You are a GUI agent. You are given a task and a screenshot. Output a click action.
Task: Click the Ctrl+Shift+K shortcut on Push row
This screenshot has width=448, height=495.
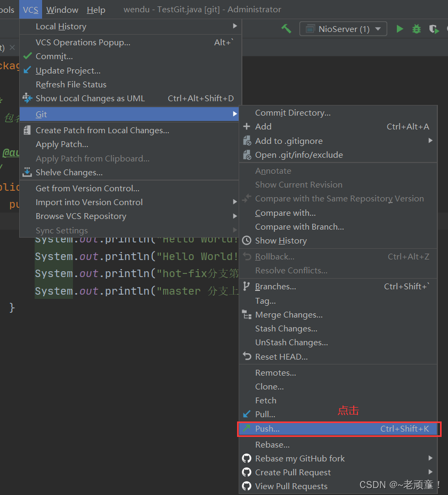tap(404, 429)
